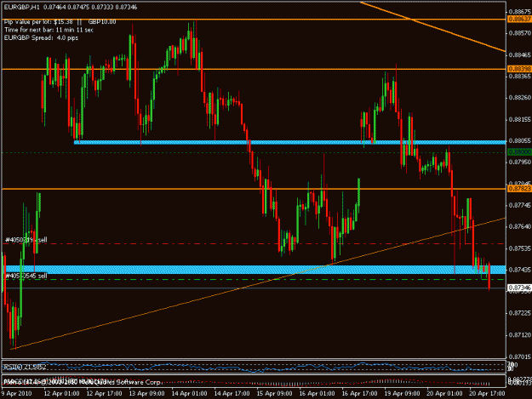Image resolution: width=532 pixels, height=399 pixels.
Task: Click price scale value 0.87535
Action: click(x=519, y=248)
